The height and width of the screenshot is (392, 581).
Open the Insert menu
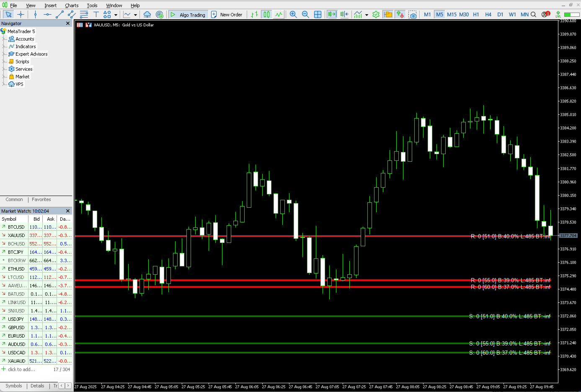(x=50, y=5)
